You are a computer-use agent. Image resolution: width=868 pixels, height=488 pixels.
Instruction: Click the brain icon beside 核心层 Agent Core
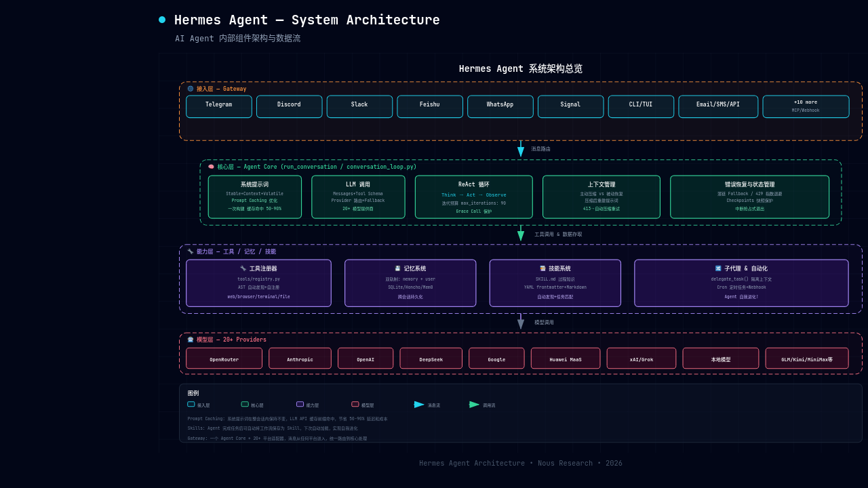[x=211, y=167]
